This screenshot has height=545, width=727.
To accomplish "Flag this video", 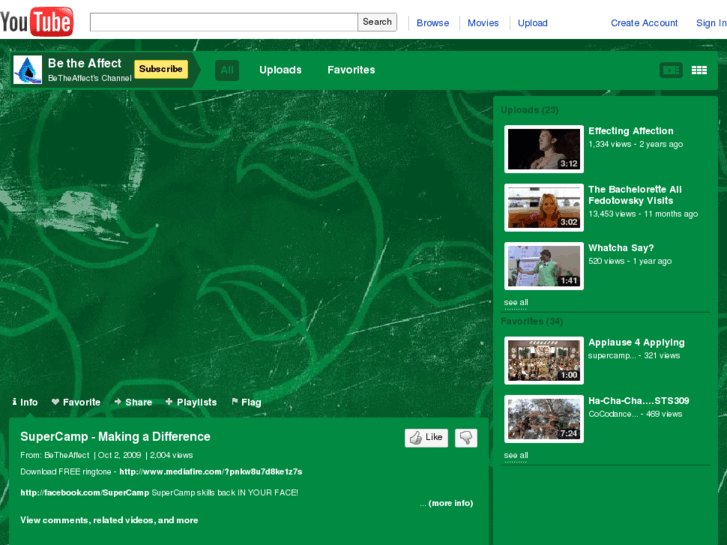I will point(246,402).
